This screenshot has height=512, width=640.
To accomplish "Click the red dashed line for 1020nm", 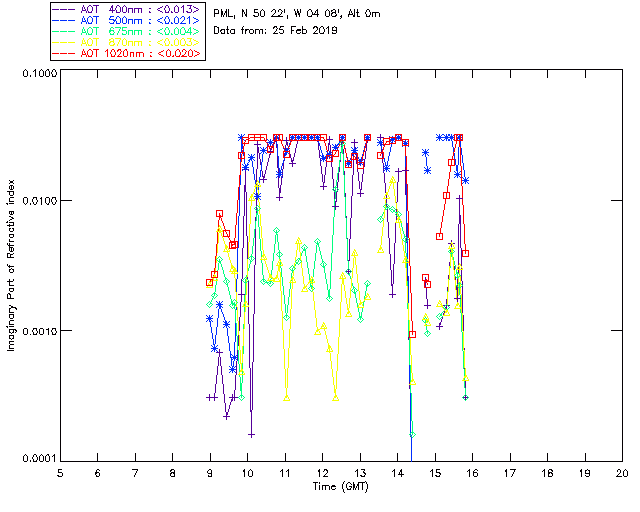I will pyautogui.click(x=64, y=53).
